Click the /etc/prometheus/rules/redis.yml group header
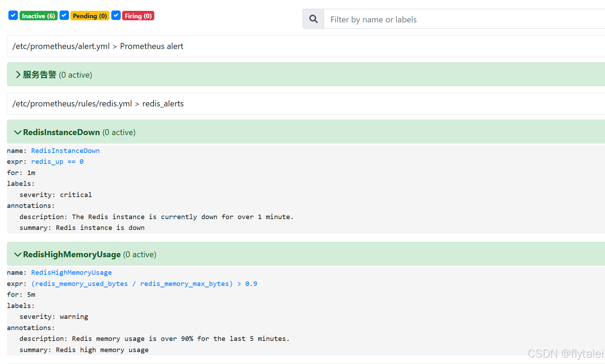The image size is (605, 364). tap(306, 104)
